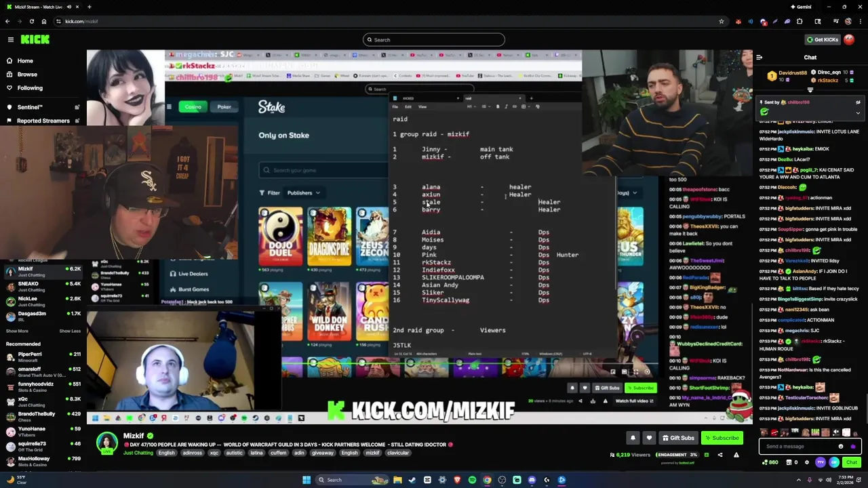Click the green KICK logo

35,40
